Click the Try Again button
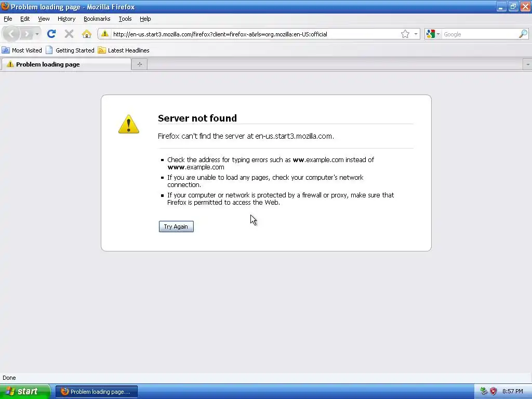The image size is (532, 399). (x=176, y=227)
